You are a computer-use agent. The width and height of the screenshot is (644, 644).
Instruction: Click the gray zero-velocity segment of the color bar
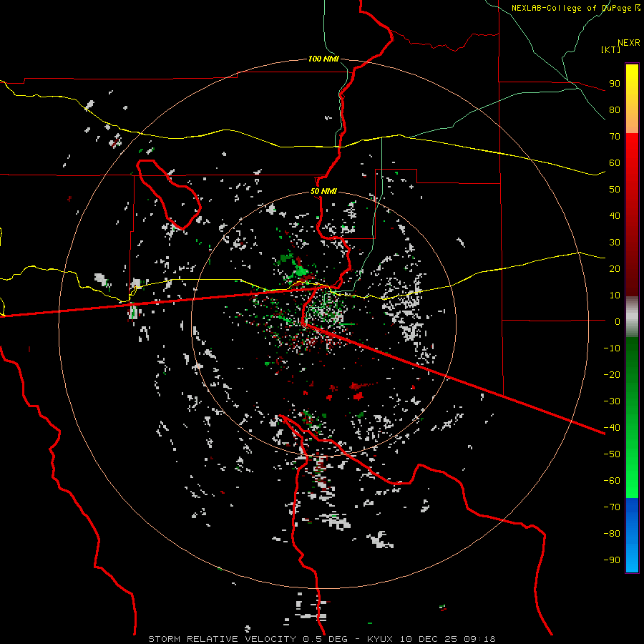coord(632,317)
